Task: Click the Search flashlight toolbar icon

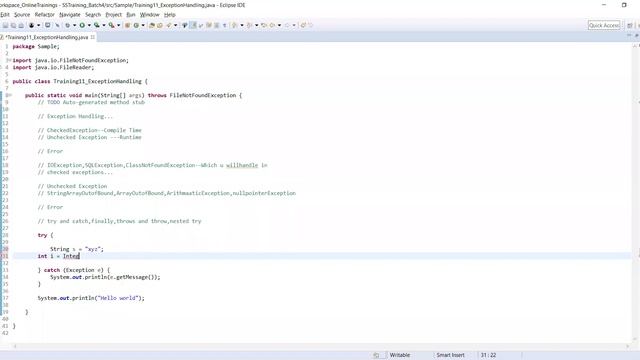Action: (x=169, y=25)
